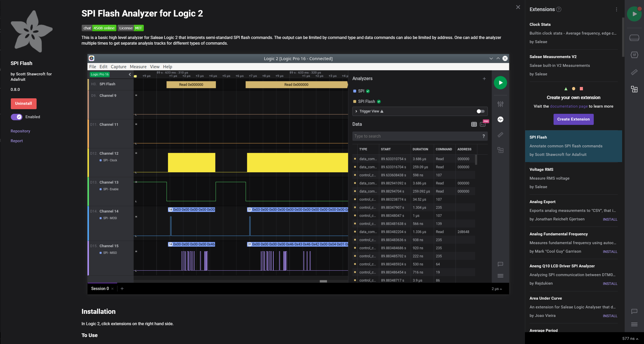The image size is (644, 344).
Task: Select the Extensions sidebar icon
Action: coord(634,89)
